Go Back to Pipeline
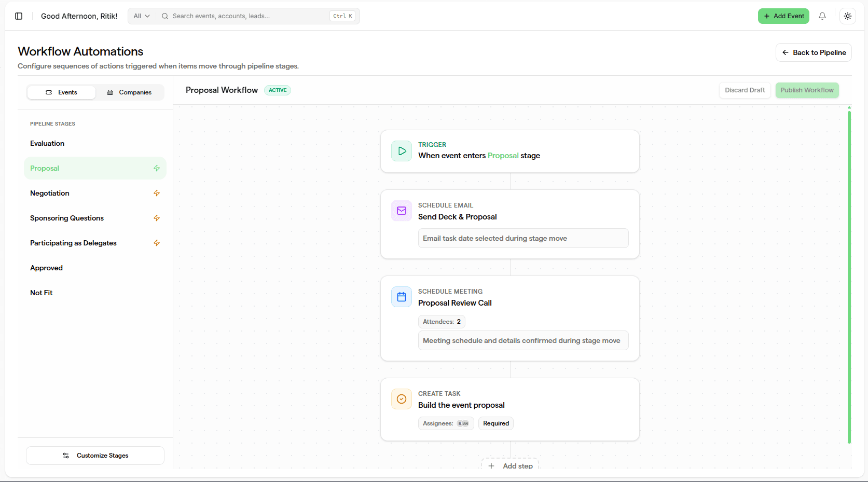The image size is (868, 482). pyautogui.click(x=814, y=52)
